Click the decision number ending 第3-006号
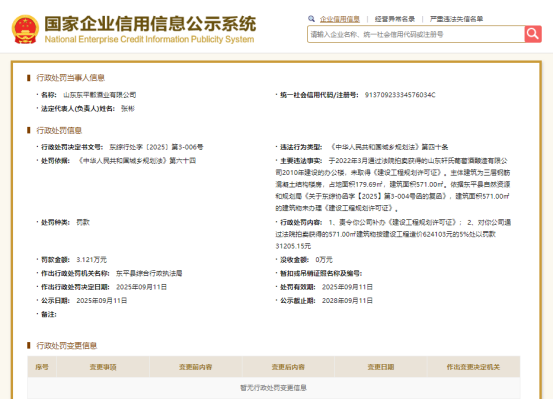Screen dimensions: 554x400 (x=156, y=147)
